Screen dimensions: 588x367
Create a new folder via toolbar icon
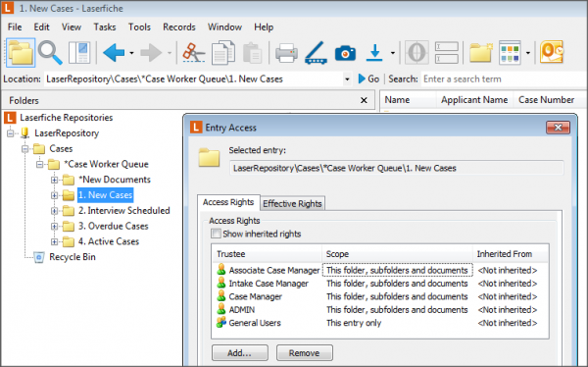click(x=481, y=53)
